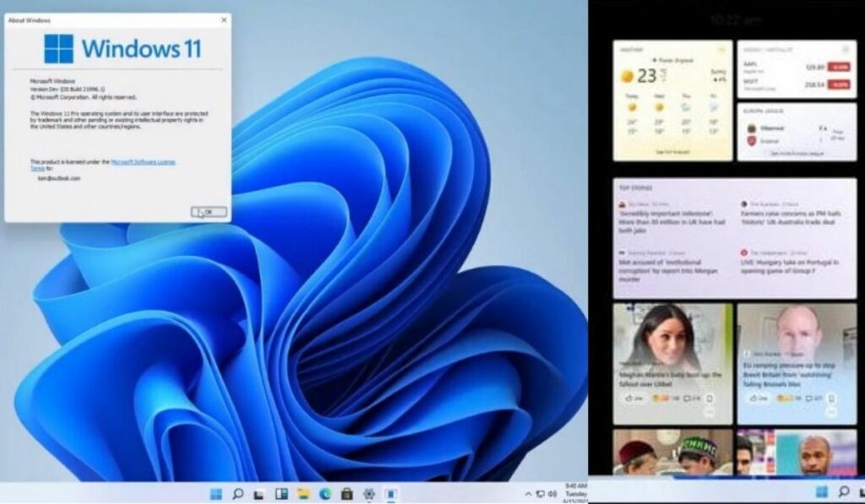Screen dimensions: 865x504
Task: Click the OK button in About Windows
Action: point(209,212)
